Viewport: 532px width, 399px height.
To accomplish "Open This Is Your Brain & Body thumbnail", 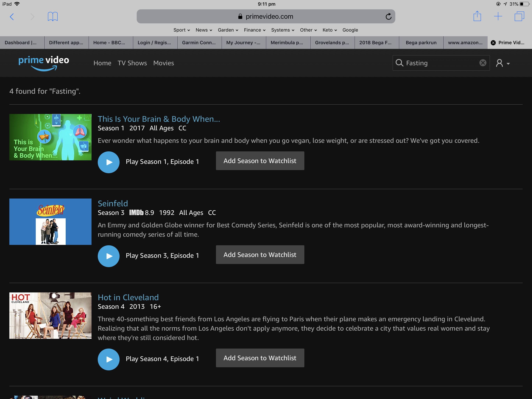I will (50, 137).
